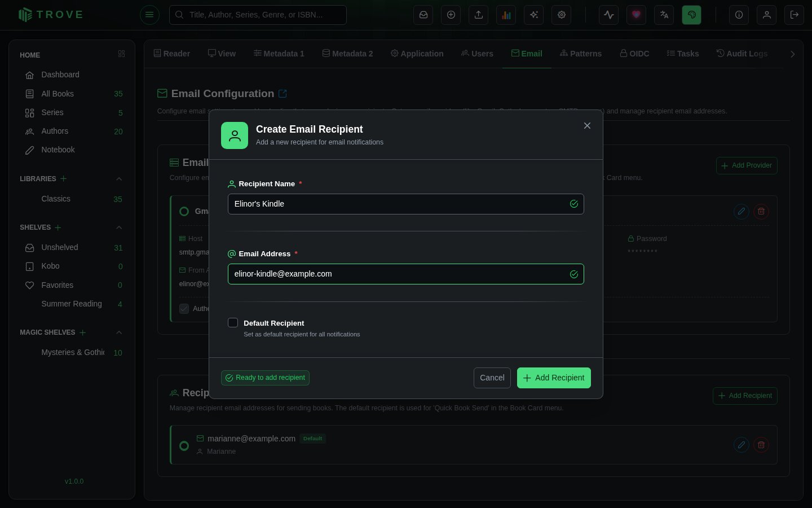Viewport: 812px width, 508px height.
Task: Close the Create Email Recipient dialog
Action: click(x=587, y=126)
